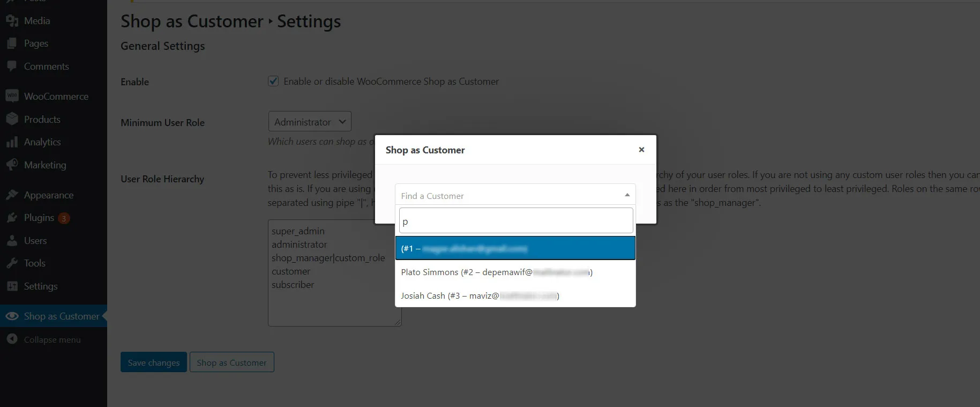Collapse the Find a Customer select box

(x=515, y=195)
